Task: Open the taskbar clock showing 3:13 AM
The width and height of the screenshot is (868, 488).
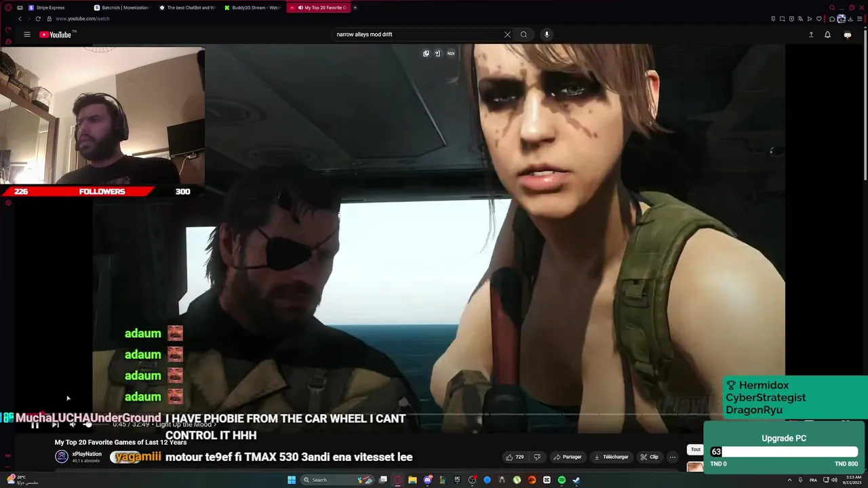Action: point(852,480)
